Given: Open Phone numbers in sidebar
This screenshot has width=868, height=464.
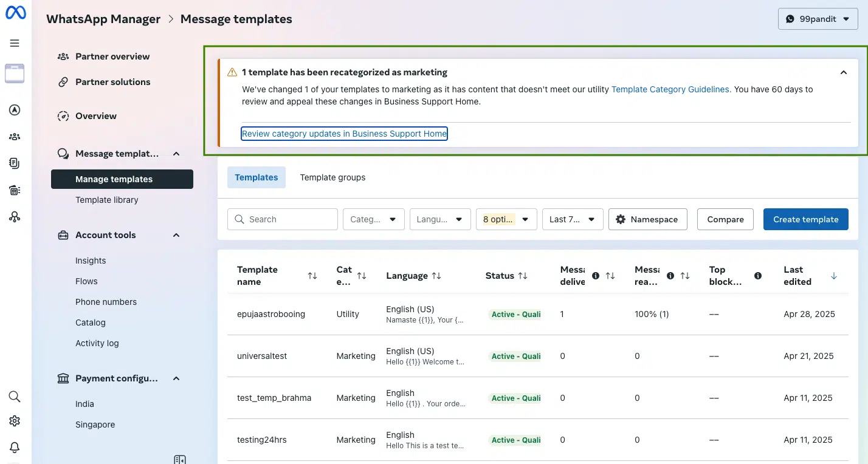Looking at the screenshot, I should coord(106,302).
